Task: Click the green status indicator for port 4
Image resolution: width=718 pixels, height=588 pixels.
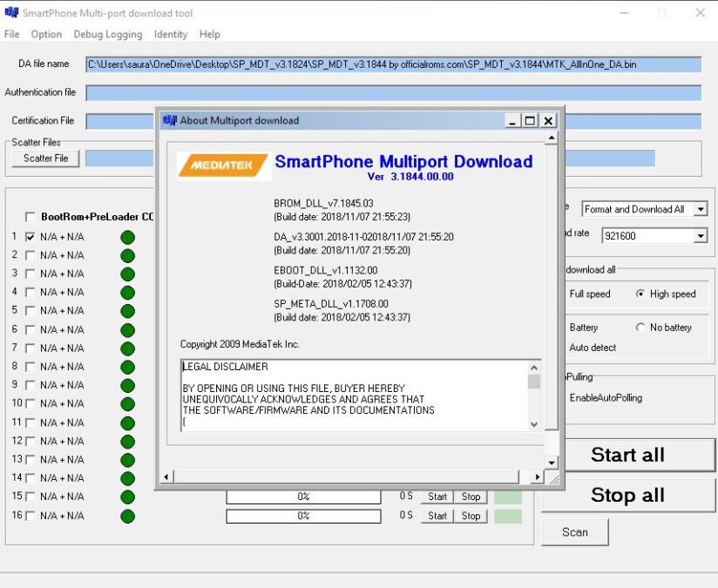Action: (x=128, y=292)
